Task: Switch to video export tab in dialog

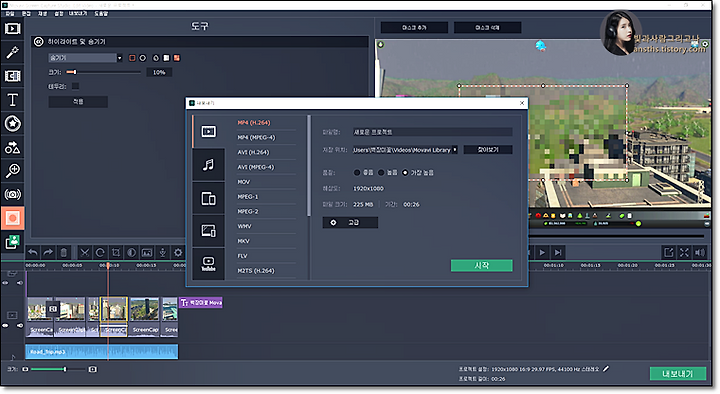Action: pos(208,132)
